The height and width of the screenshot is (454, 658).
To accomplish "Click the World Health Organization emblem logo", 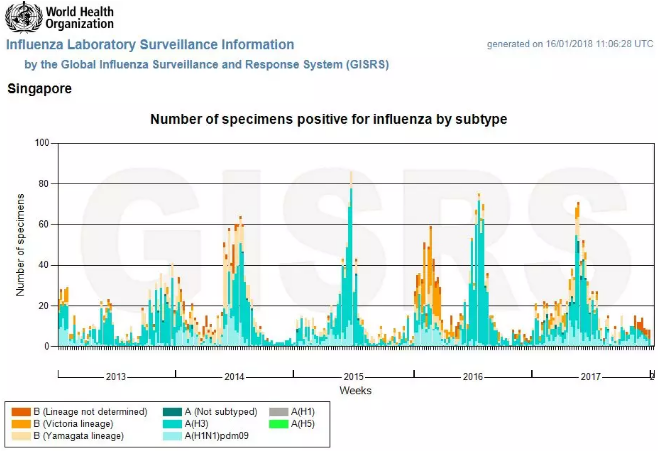I will click(x=22, y=18).
